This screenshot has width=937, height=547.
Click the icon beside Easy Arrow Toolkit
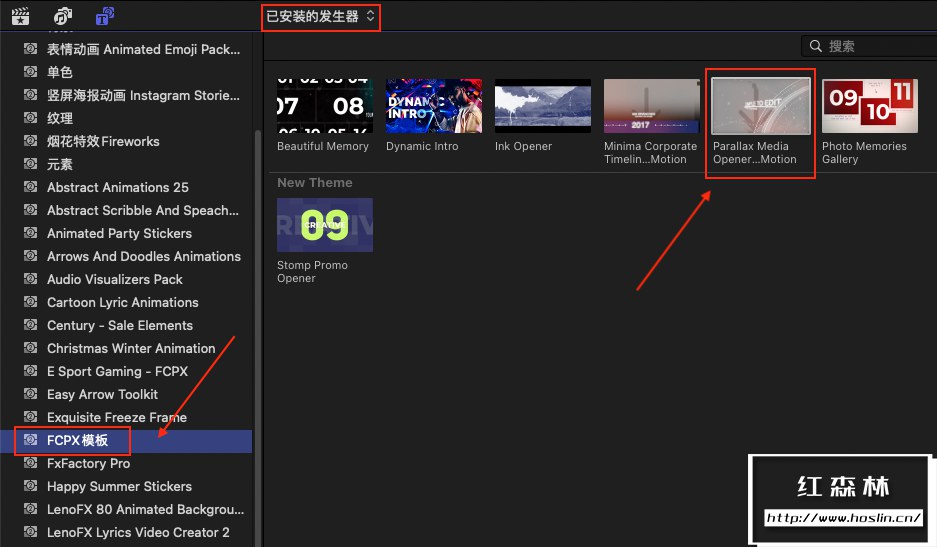coord(30,394)
